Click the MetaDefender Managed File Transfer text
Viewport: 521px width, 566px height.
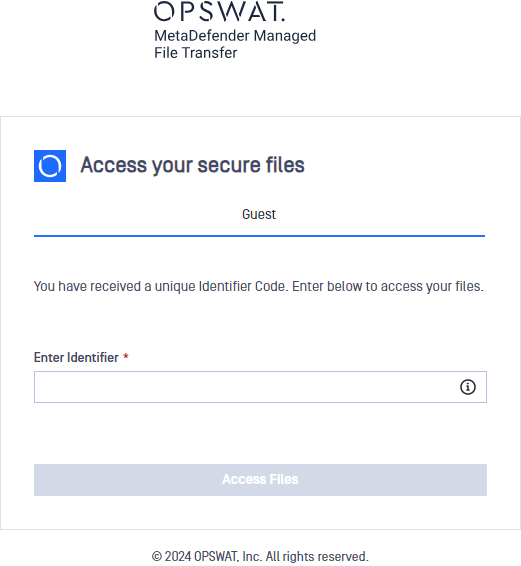235,44
